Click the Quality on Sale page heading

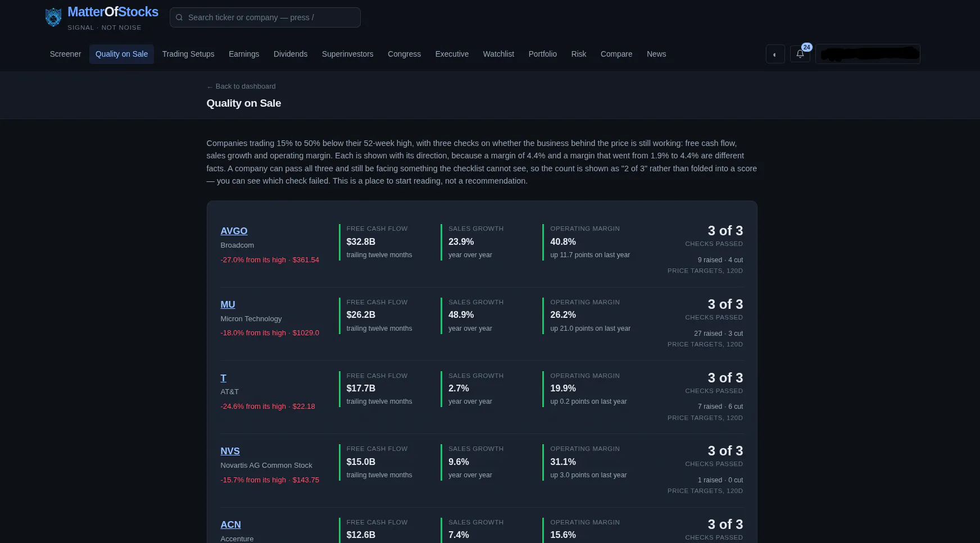pyautogui.click(x=244, y=103)
